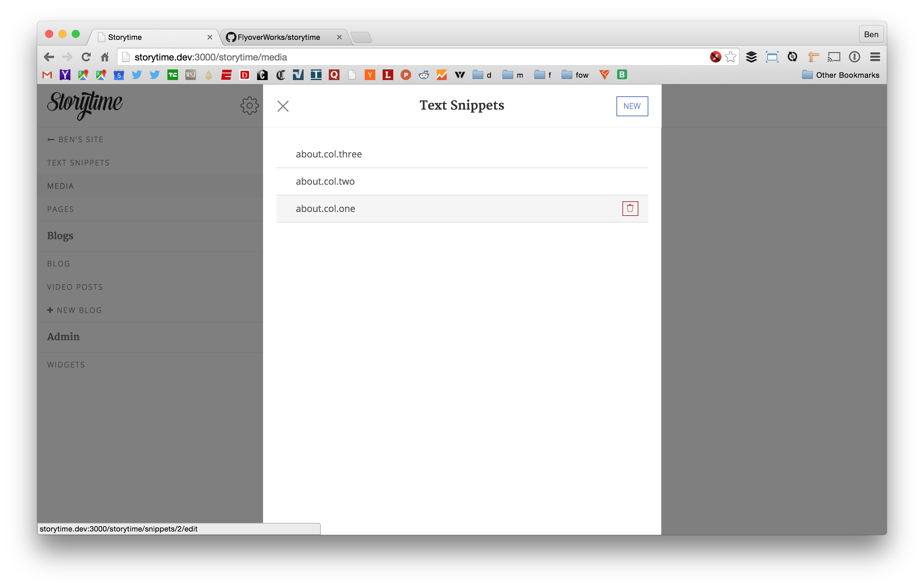924x588 pixels.
Task: Reload the page with the refresh icon
Action: [x=86, y=57]
